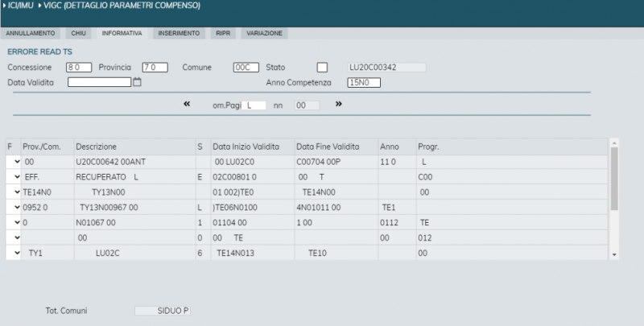Viewport: 644px width, 326px height.
Task: Open the RIPR tab
Action: pyautogui.click(x=223, y=34)
